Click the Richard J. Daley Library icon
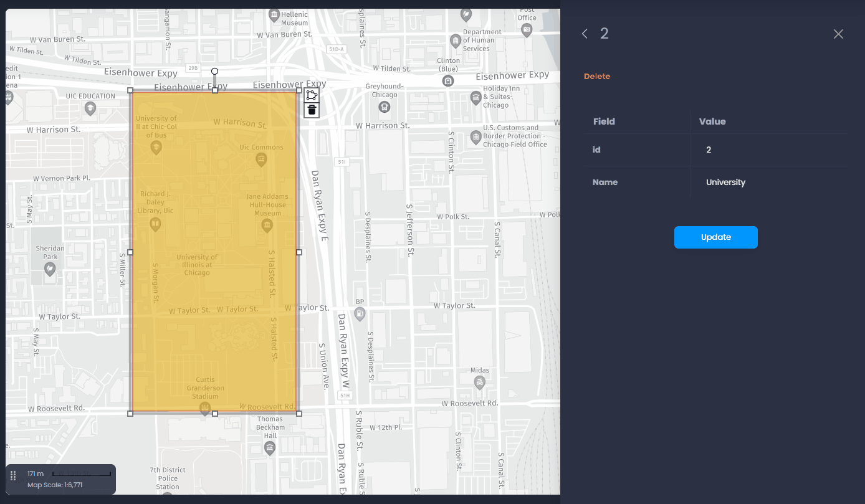This screenshot has height=504, width=865. click(155, 224)
